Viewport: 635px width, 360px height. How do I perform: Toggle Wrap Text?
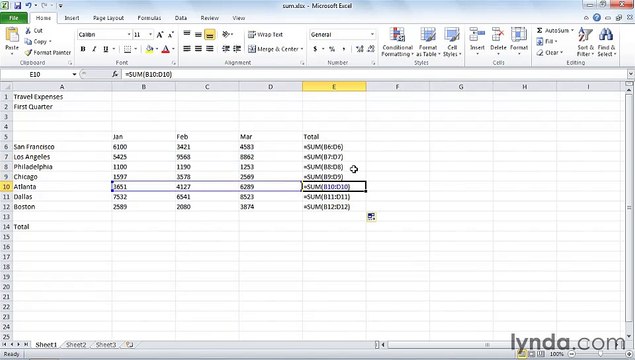265,34
